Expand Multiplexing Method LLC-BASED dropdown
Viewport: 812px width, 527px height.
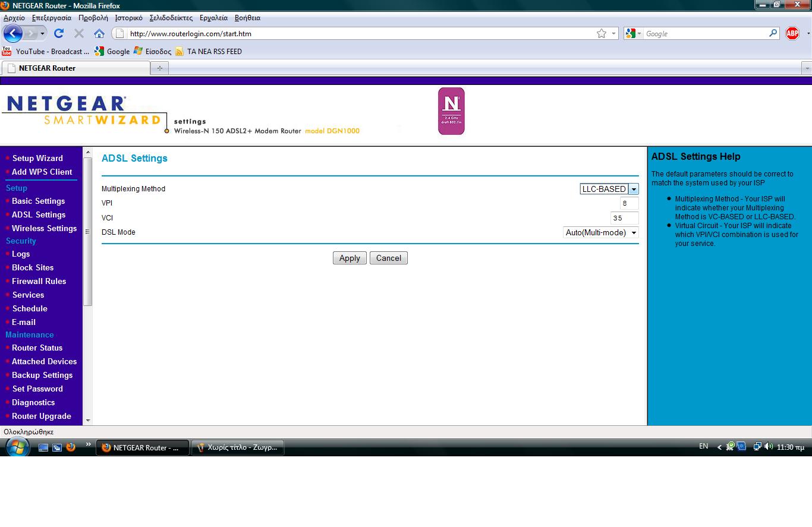tap(609, 189)
